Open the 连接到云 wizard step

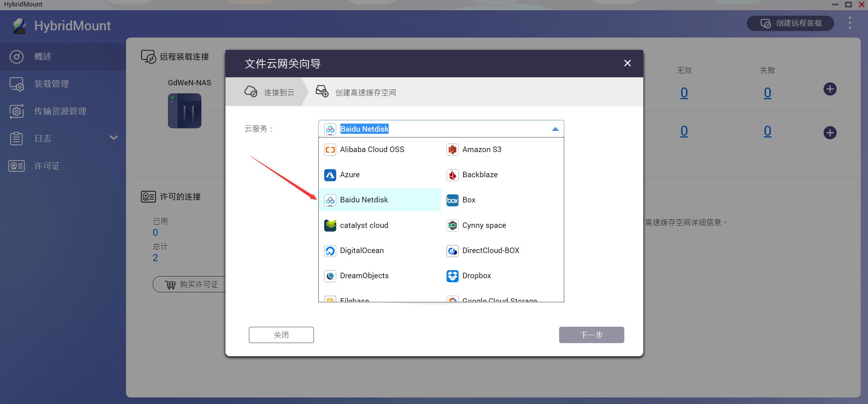[x=279, y=92]
